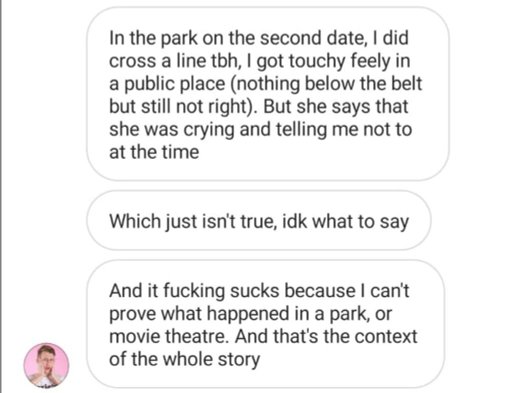Click the line 'but still not right). But she says that'
This screenshot has height=393, width=512.
coord(259,107)
